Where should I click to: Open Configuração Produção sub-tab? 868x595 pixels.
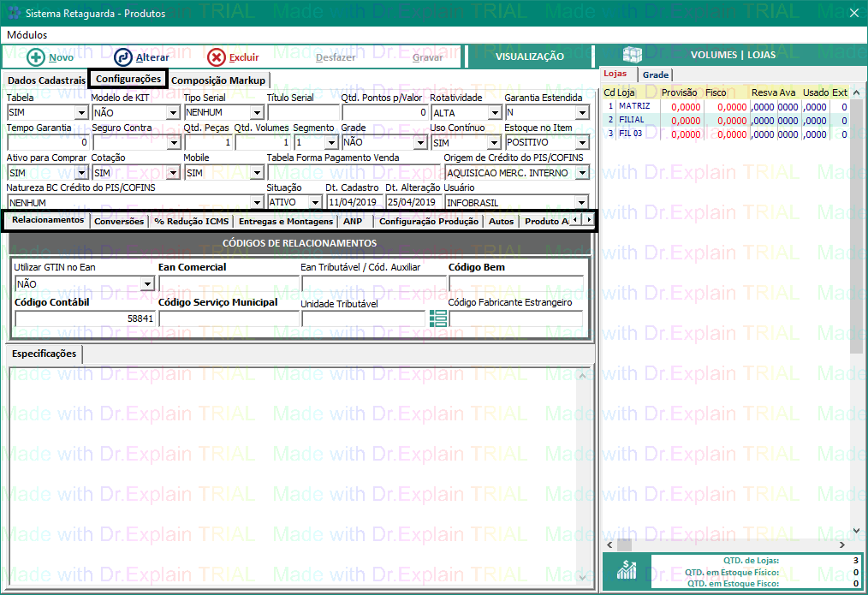click(x=429, y=221)
